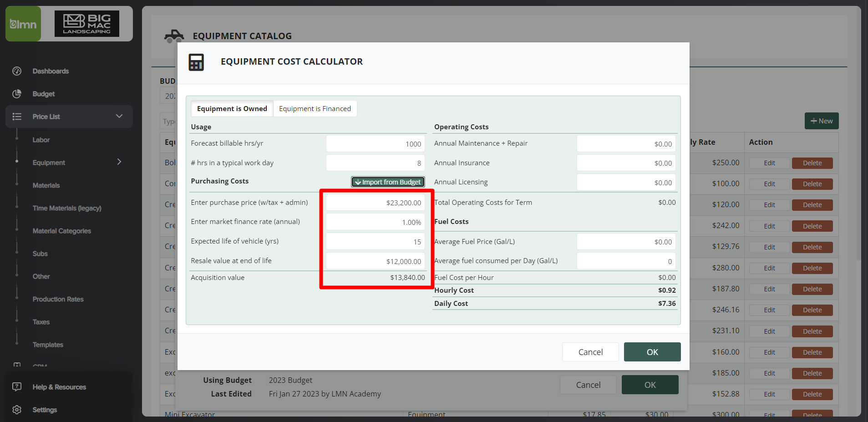Click the Acquisition value $13,840.00
This screenshot has width=868, height=422.
tap(407, 277)
